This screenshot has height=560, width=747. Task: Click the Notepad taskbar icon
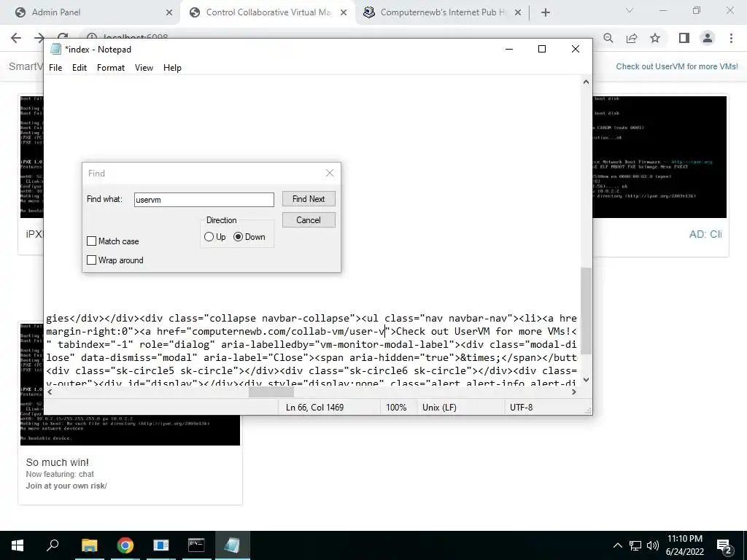(x=232, y=545)
